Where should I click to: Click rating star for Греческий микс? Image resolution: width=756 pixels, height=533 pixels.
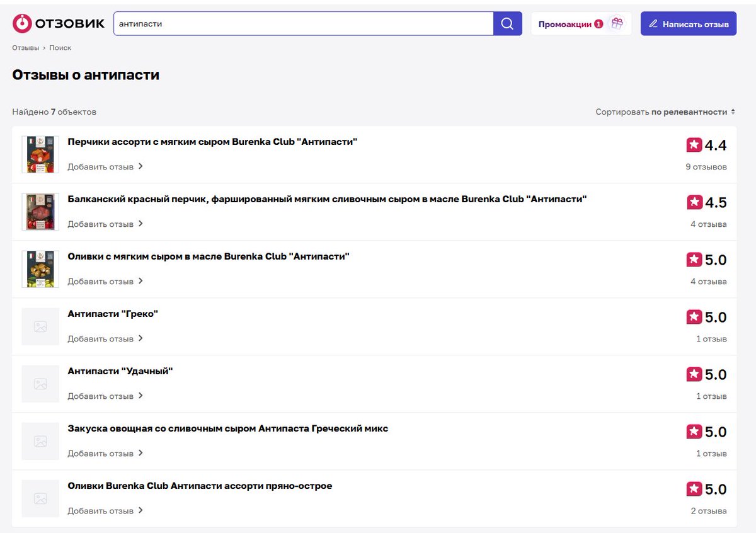694,432
